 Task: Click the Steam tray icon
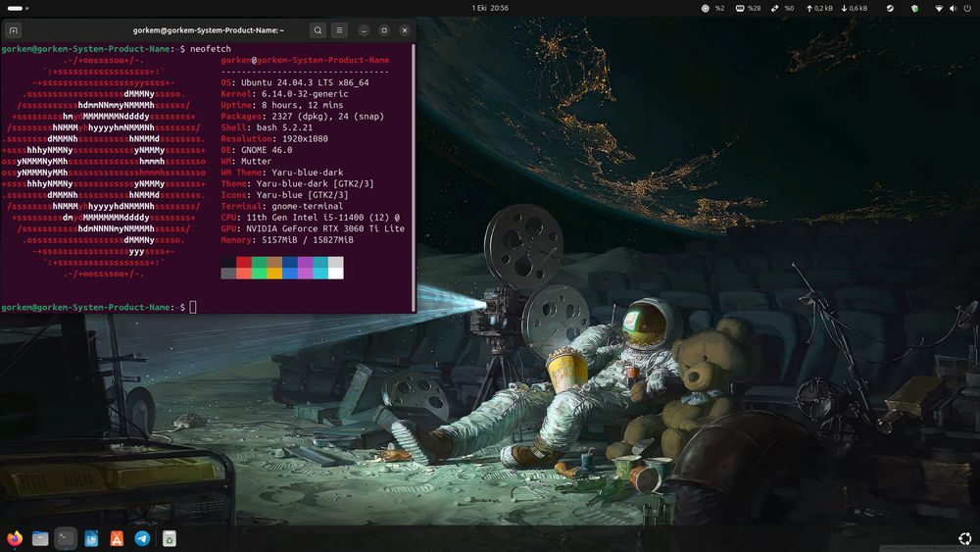[x=890, y=8]
